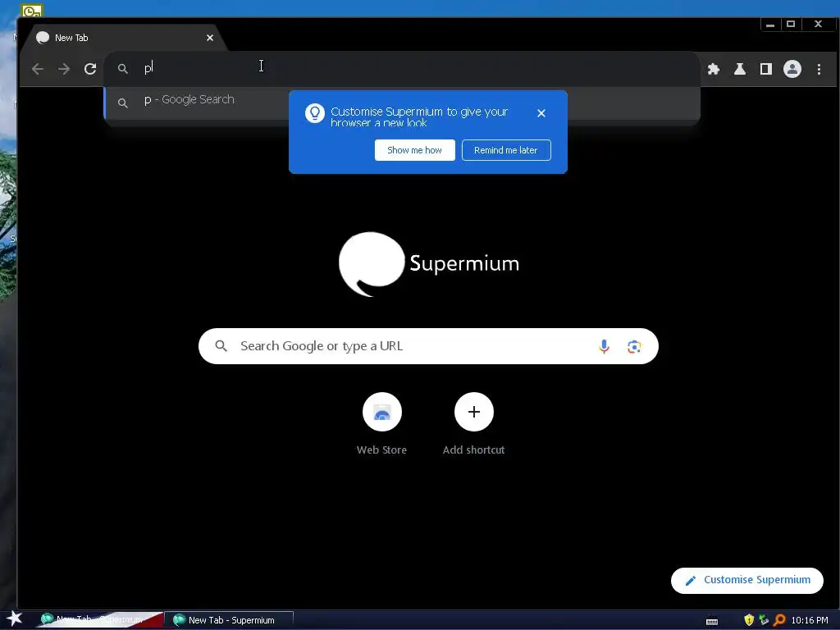Open the taskbar star start button
840x630 pixels.
pos(14,620)
